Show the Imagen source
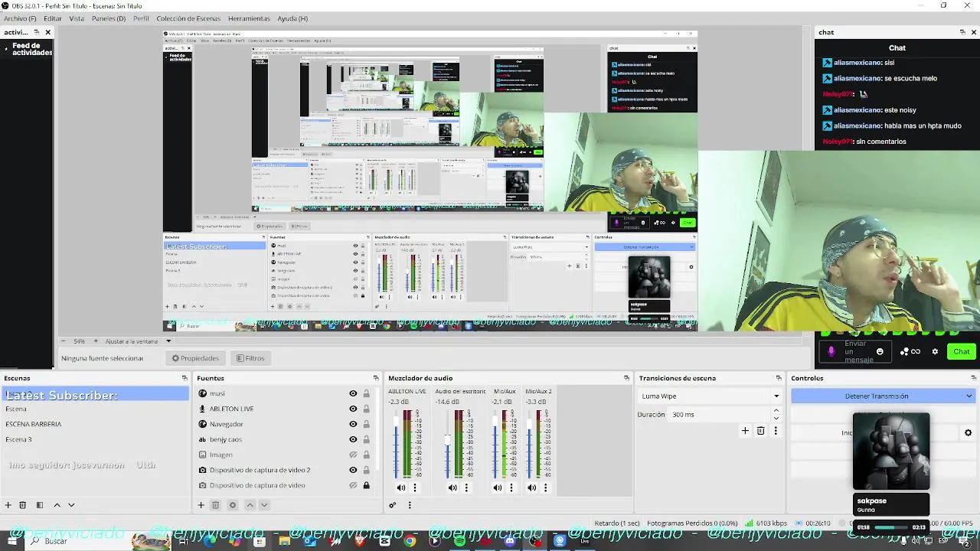The width and height of the screenshot is (980, 551). coord(353,455)
